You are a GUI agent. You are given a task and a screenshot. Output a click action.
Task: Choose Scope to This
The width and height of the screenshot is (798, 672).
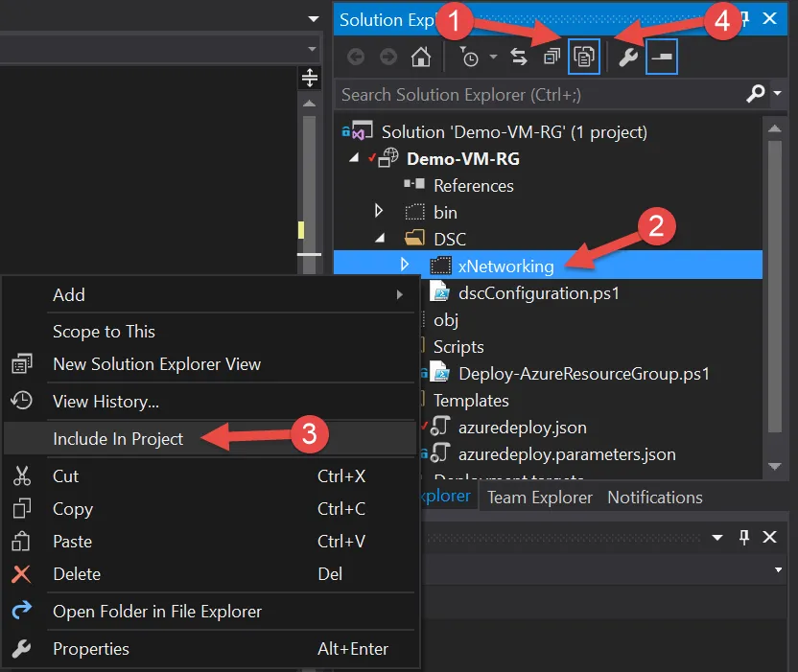(x=210, y=332)
